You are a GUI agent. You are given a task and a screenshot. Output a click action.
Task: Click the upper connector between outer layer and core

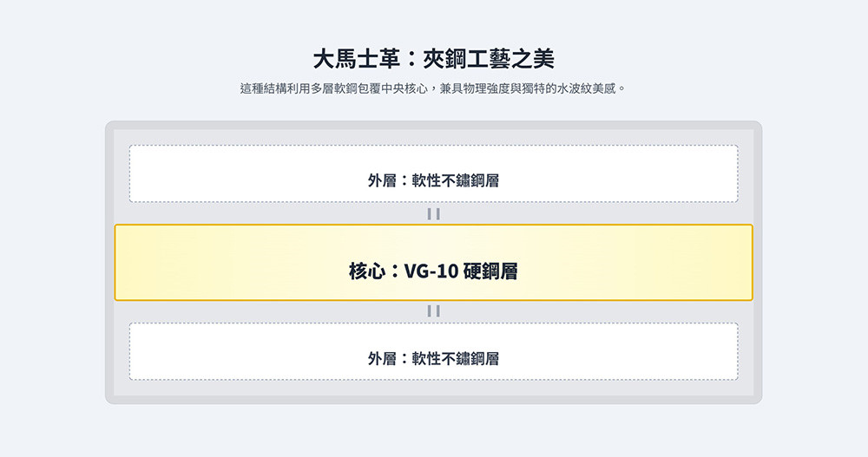pyautogui.click(x=433, y=213)
